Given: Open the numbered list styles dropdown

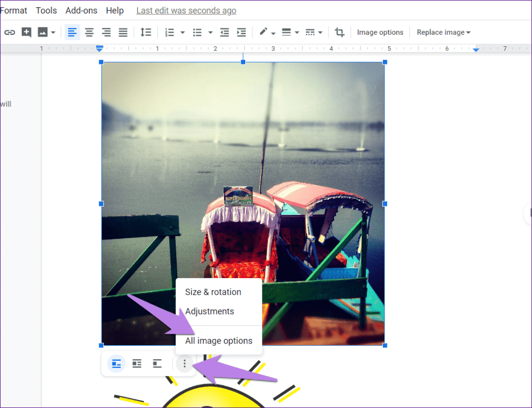Looking at the screenshot, I should 183,32.
